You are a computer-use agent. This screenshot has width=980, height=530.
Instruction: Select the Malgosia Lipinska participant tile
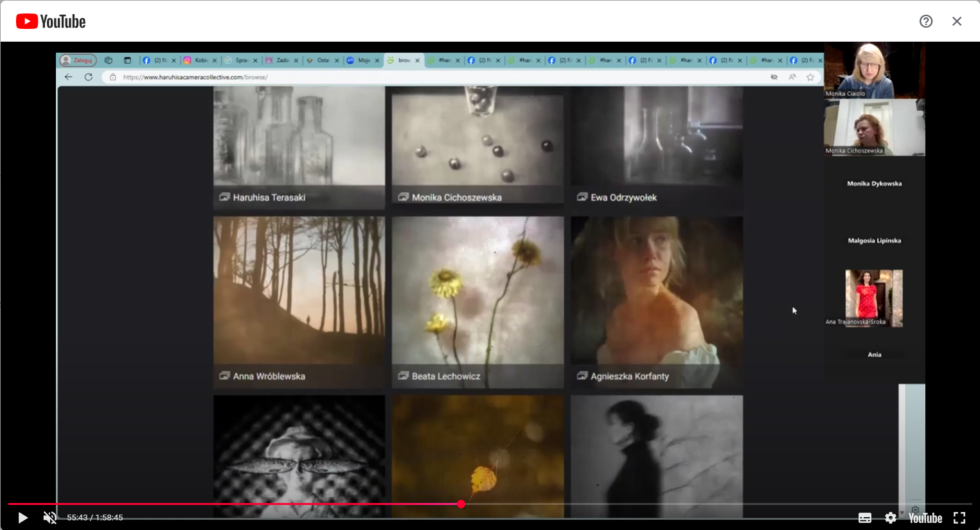click(875, 241)
